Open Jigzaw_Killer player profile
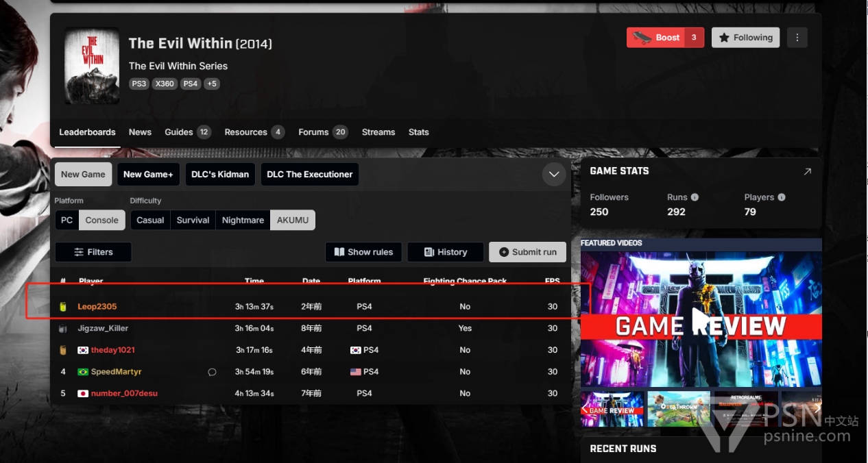 103,328
